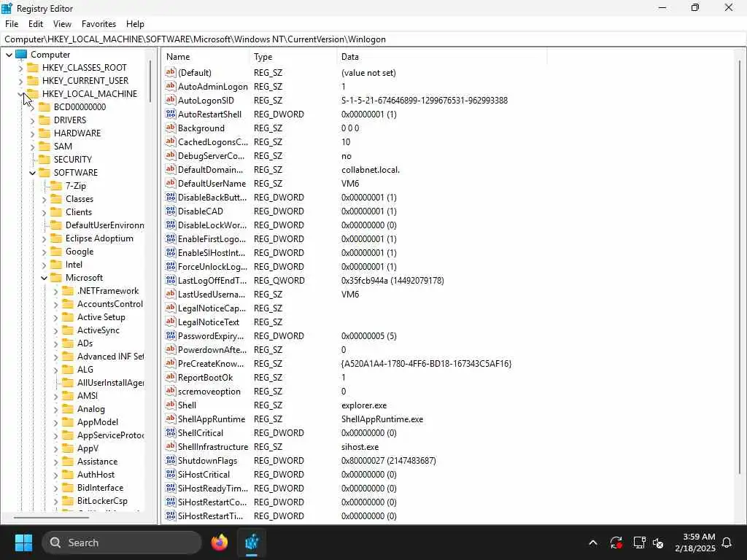Collapse the Computer root node
Image resolution: width=747 pixels, height=560 pixels.
tap(9, 55)
